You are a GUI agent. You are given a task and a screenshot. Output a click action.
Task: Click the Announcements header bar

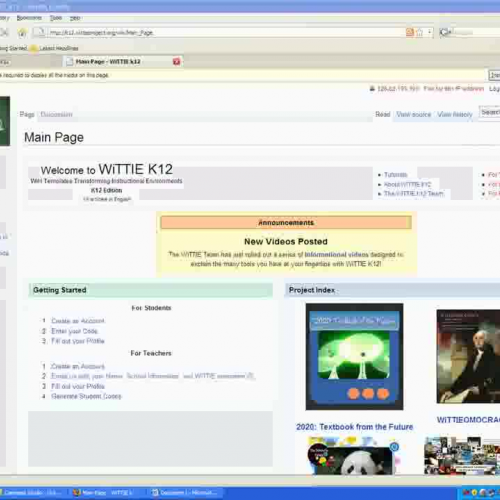pos(286,223)
